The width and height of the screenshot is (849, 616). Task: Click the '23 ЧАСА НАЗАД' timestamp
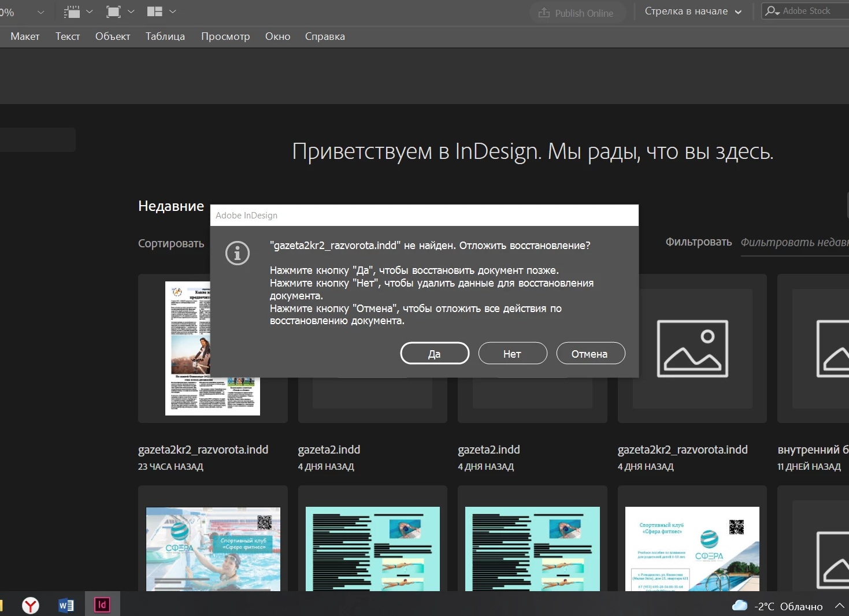coord(170,467)
